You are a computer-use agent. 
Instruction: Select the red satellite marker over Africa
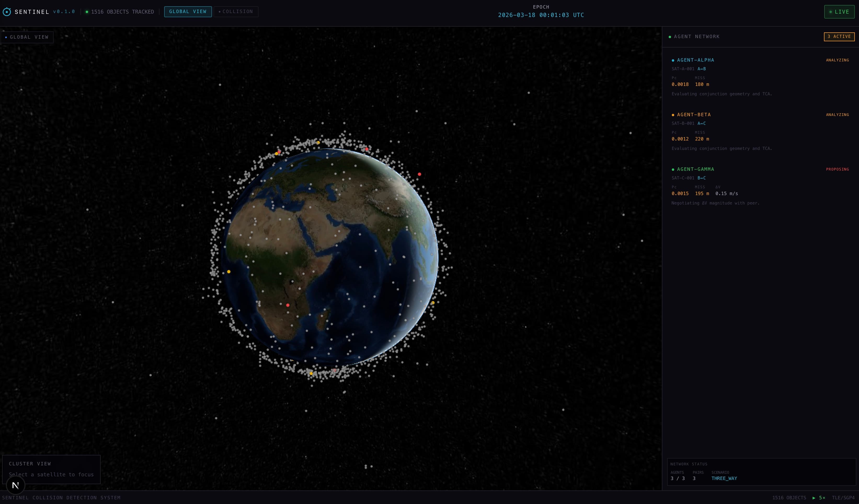(x=288, y=305)
